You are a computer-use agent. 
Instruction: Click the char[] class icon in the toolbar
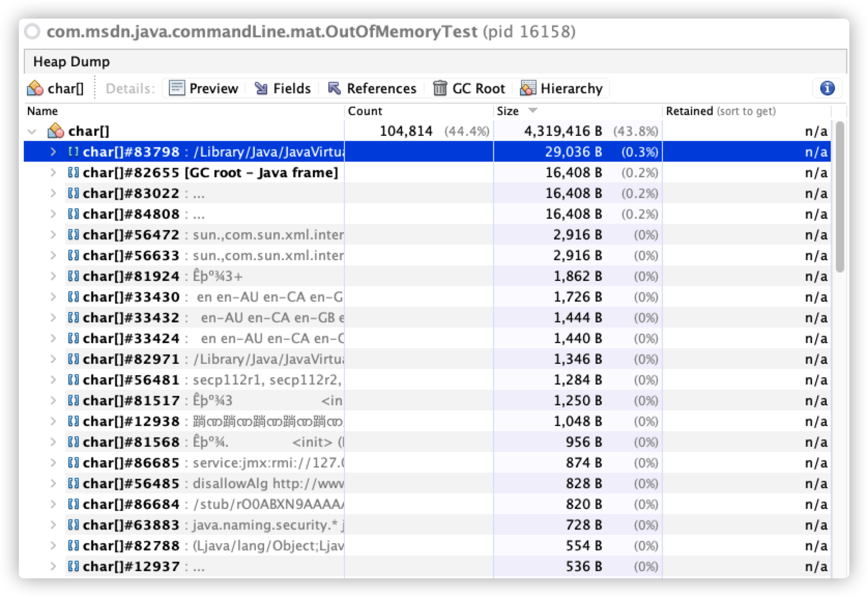point(34,88)
